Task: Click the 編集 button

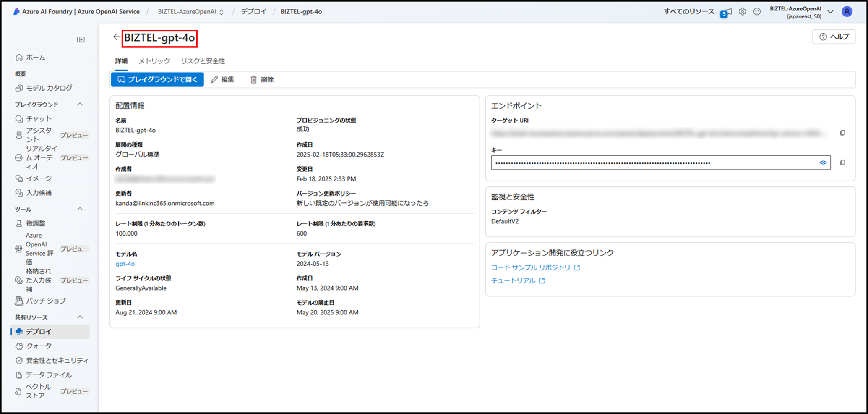Action: pos(222,80)
